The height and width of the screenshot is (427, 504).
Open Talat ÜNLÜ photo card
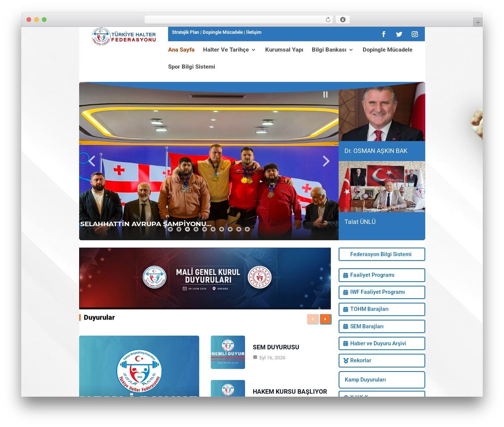click(382, 187)
